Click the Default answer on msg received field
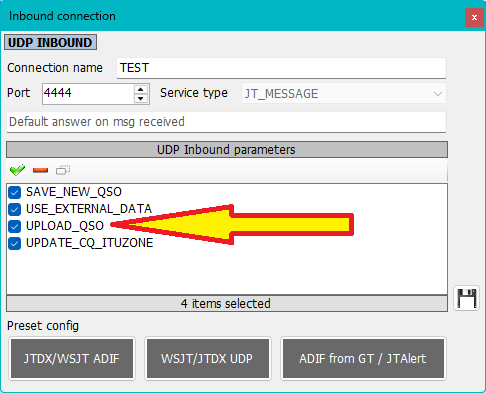This screenshot has width=486, height=393. pyautogui.click(x=226, y=122)
